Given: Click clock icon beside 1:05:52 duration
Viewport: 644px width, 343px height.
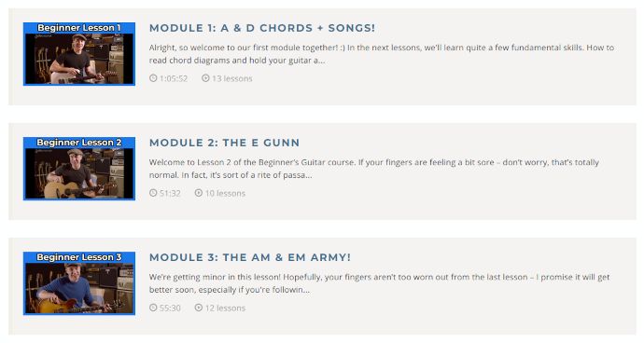Looking at the screenshot, I should tap(153, 78).
